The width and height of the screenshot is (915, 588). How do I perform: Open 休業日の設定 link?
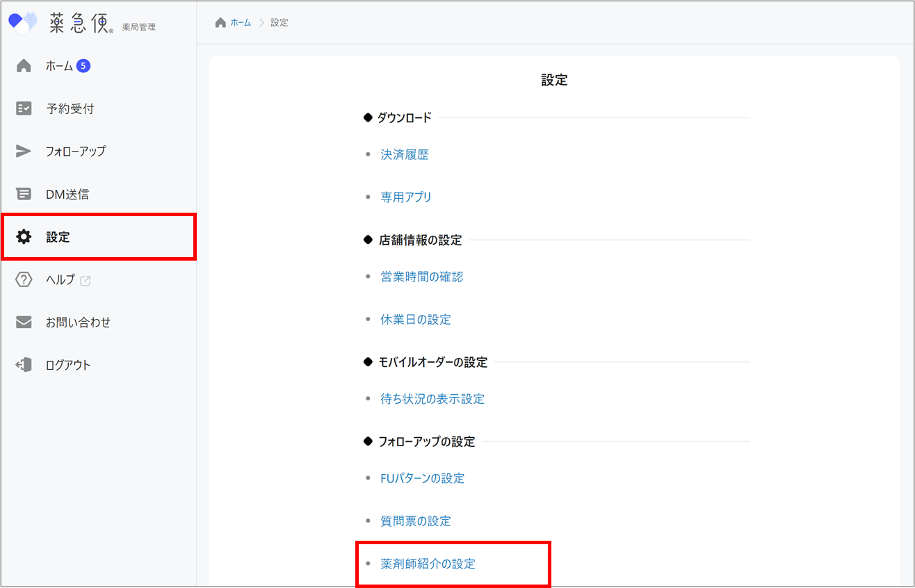[416, 319]
